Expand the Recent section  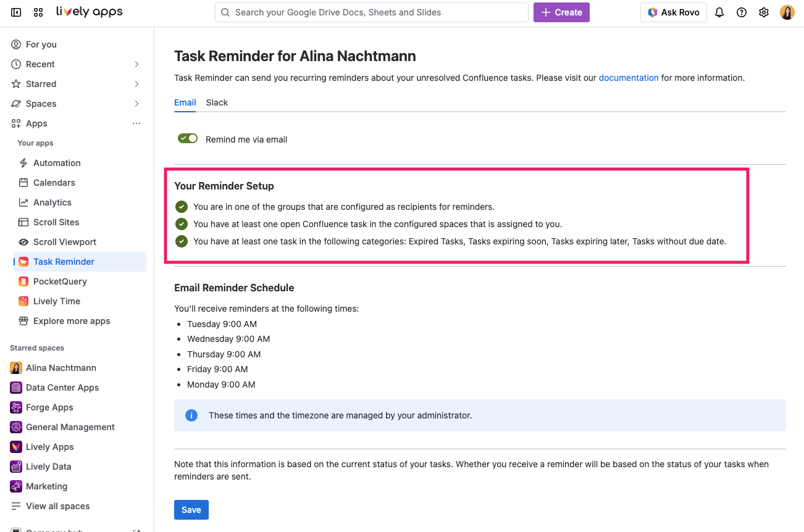136,64
